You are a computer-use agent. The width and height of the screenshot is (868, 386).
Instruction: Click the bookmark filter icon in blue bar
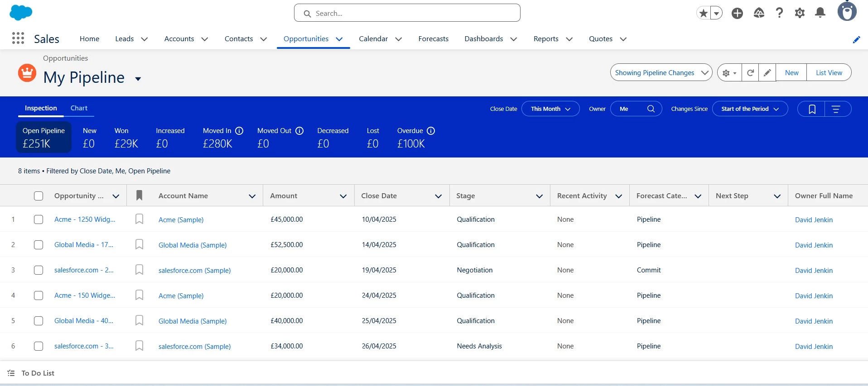tap(812, 109)
